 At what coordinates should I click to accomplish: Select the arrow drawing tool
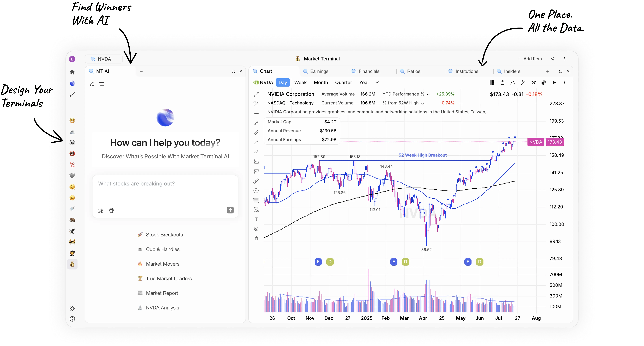point(256,142)
